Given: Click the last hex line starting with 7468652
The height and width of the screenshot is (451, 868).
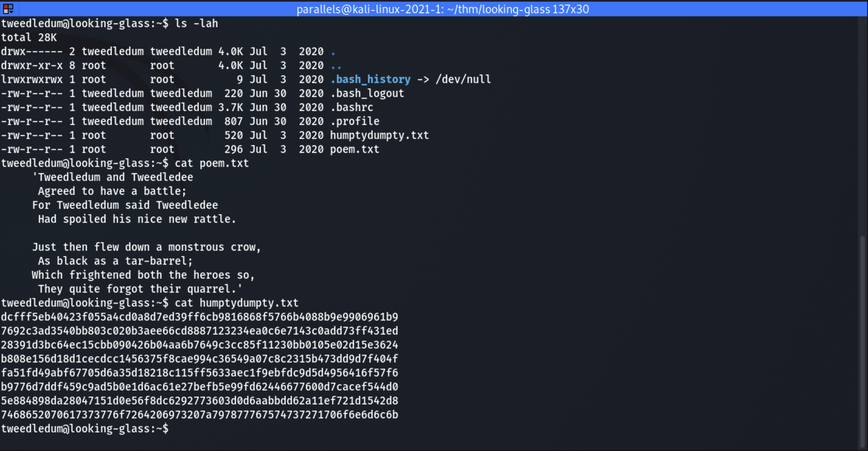Looking at the screenshot, I should [x=200, y=415].
